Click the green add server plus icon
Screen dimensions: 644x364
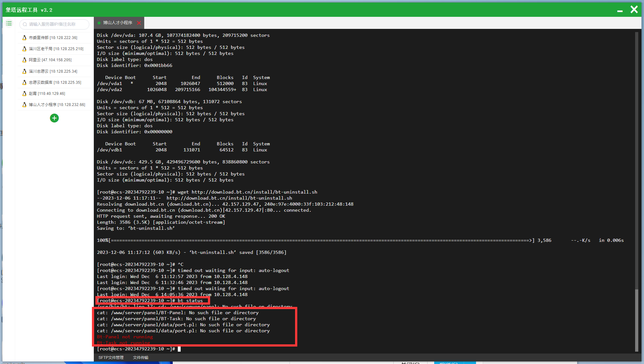point(54,118)
